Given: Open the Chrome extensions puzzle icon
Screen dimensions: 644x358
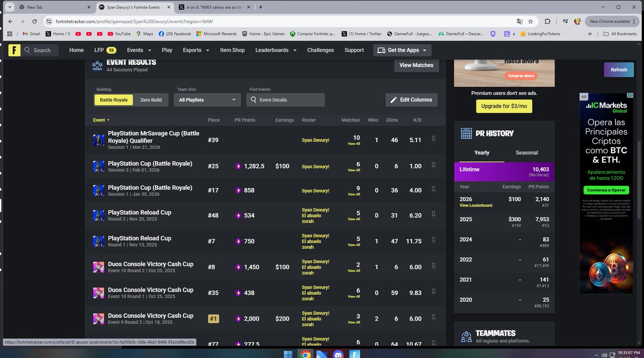Looking at the screenshot, I should (547, 21).
